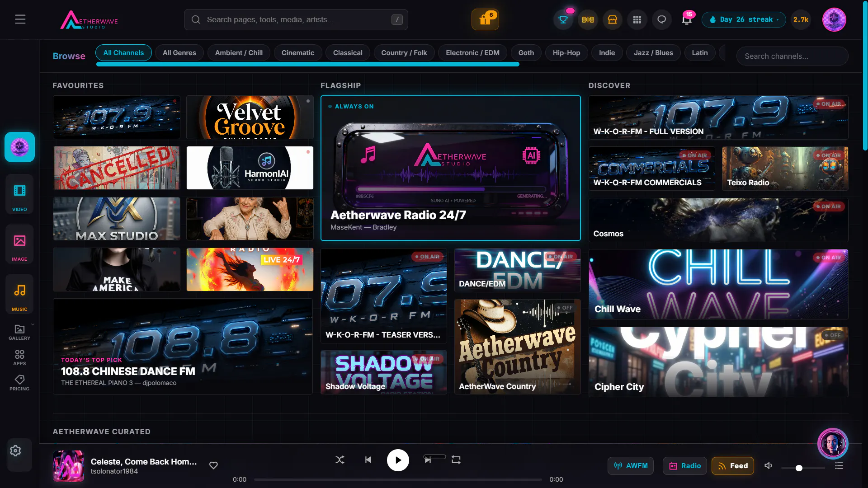868x488 pixels.
Task: Expand the Day 26 streak dropdown
Action: 744,19
